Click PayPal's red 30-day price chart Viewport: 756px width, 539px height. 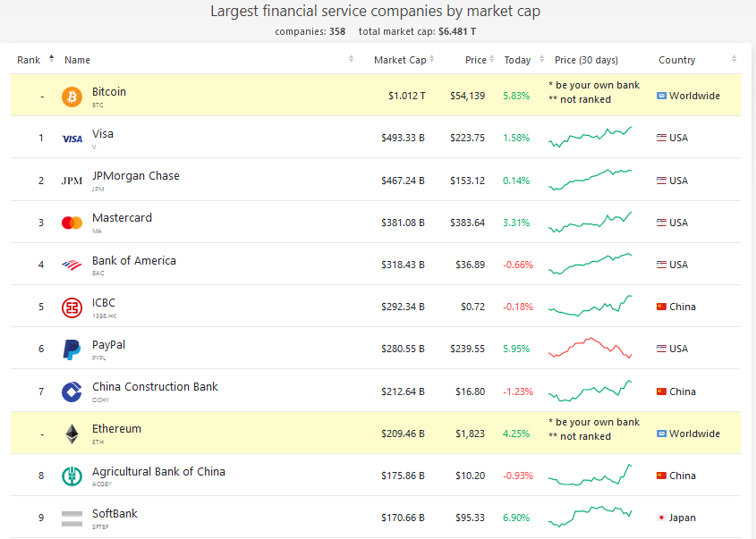pos(590,348)
